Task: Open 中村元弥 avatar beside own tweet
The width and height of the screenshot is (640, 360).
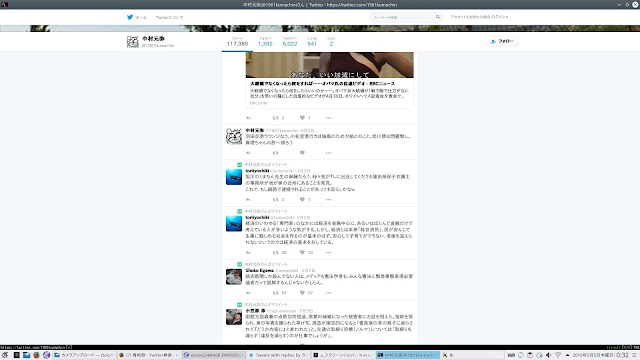Action: pos(234,136)
